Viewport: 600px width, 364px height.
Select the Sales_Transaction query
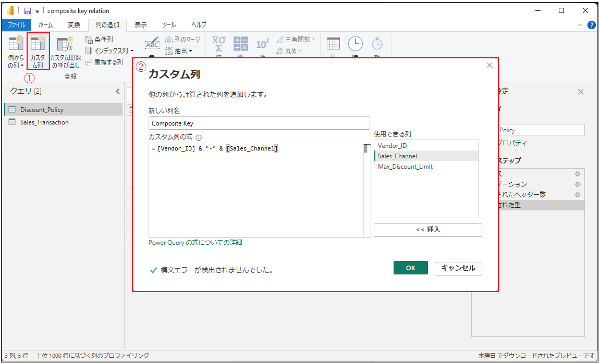tap(44, 122)
